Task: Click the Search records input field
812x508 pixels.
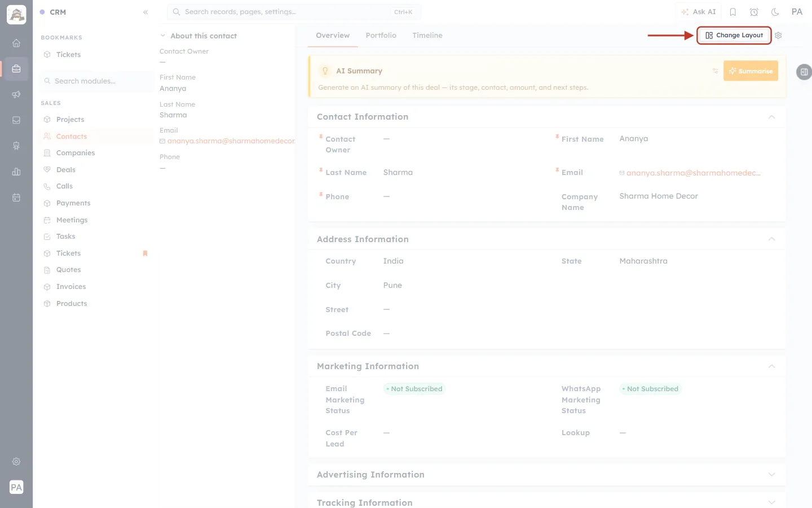Action: coord(294,12)
